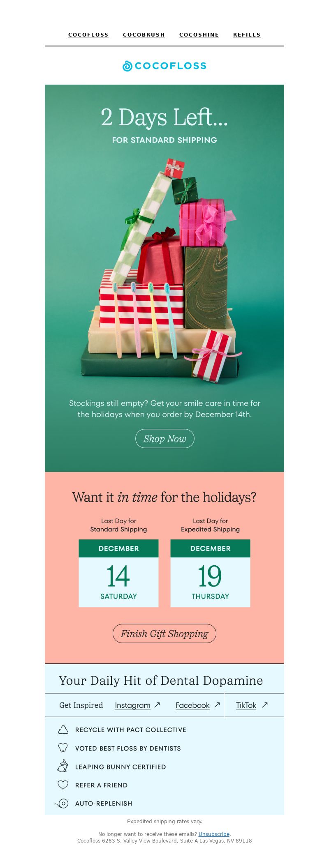The image size is (329, 868).
Task: Select the REFILLS menu item
Action: point(247,35)
